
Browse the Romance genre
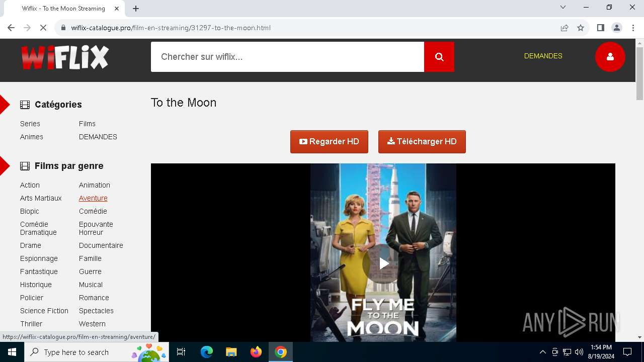click(94, 298)
